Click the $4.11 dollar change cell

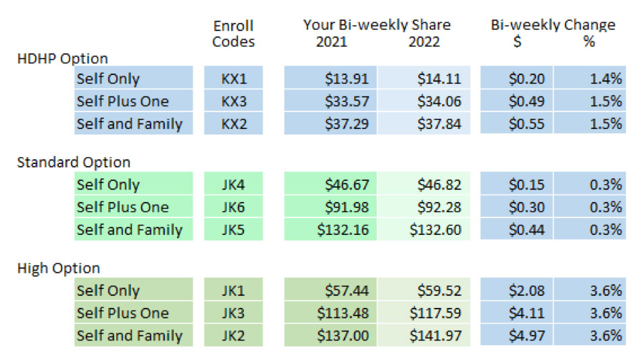point(516,313)
